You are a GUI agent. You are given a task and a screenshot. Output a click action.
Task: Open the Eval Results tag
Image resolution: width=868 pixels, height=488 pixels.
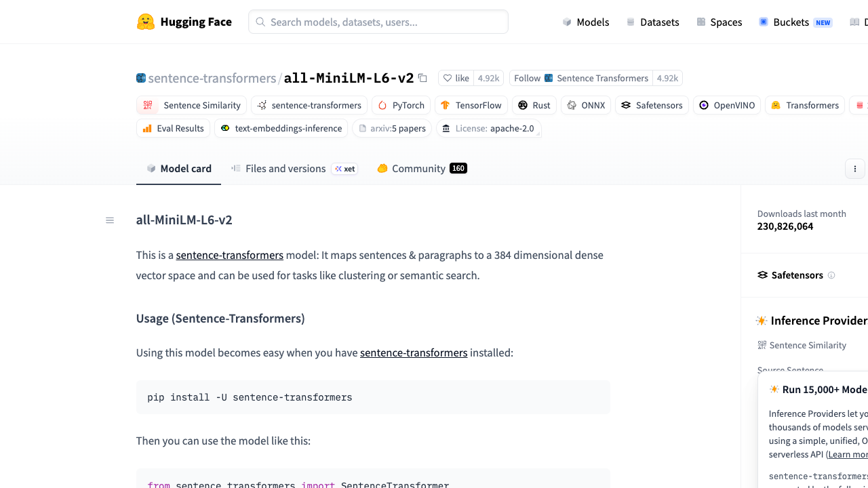click(173, 128)
